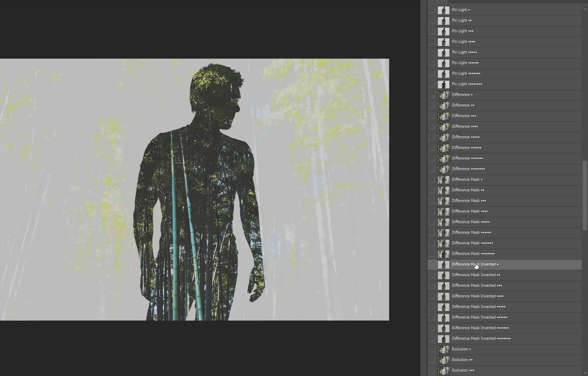
Task: Toggle visibility of Pin Light ••• layer
Action: click(x=432, y=32)
